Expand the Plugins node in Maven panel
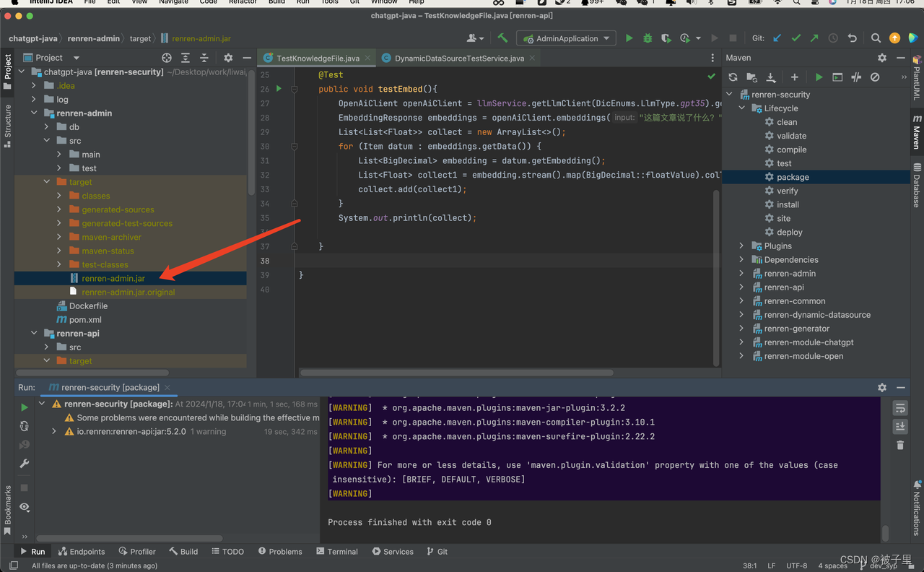 point(741,246)
